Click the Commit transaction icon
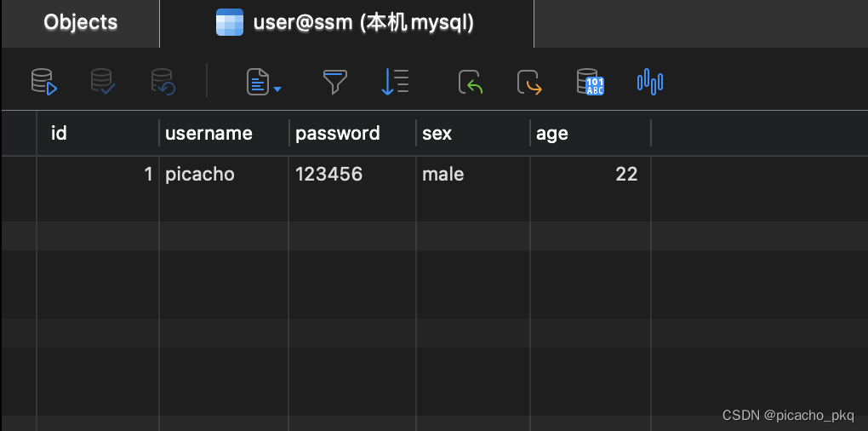Viewport: 868px width, 431px height. point(103,82)
